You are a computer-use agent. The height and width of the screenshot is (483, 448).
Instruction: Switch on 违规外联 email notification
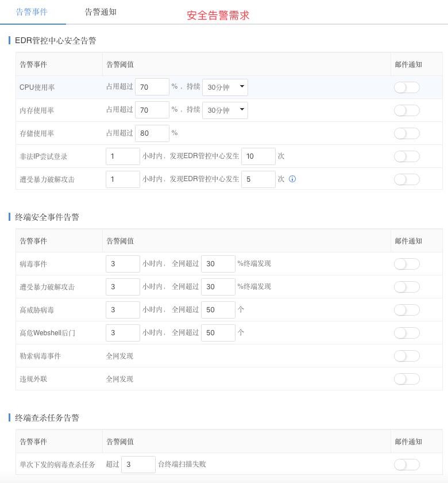[407, 379]
